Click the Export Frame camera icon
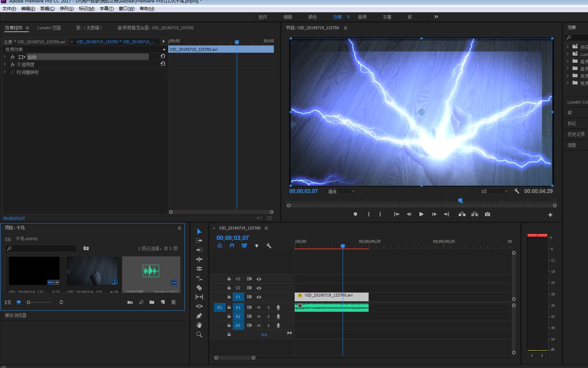 point(487,214)
